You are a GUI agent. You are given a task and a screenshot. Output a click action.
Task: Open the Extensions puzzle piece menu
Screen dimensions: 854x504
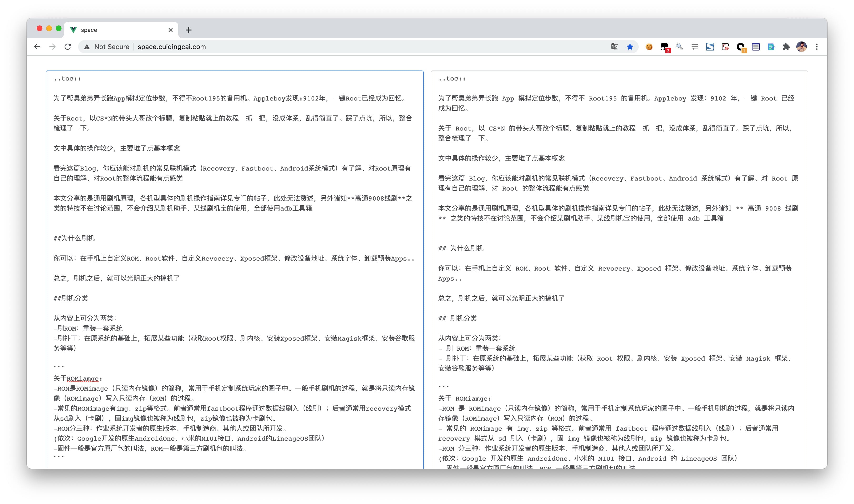point(786,47)
